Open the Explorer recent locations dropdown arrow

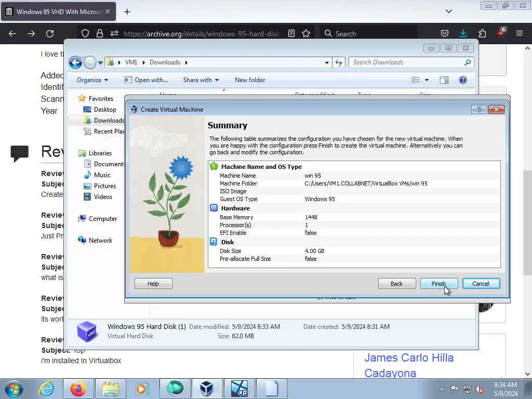pyautogui.click(x=100, y=62)
